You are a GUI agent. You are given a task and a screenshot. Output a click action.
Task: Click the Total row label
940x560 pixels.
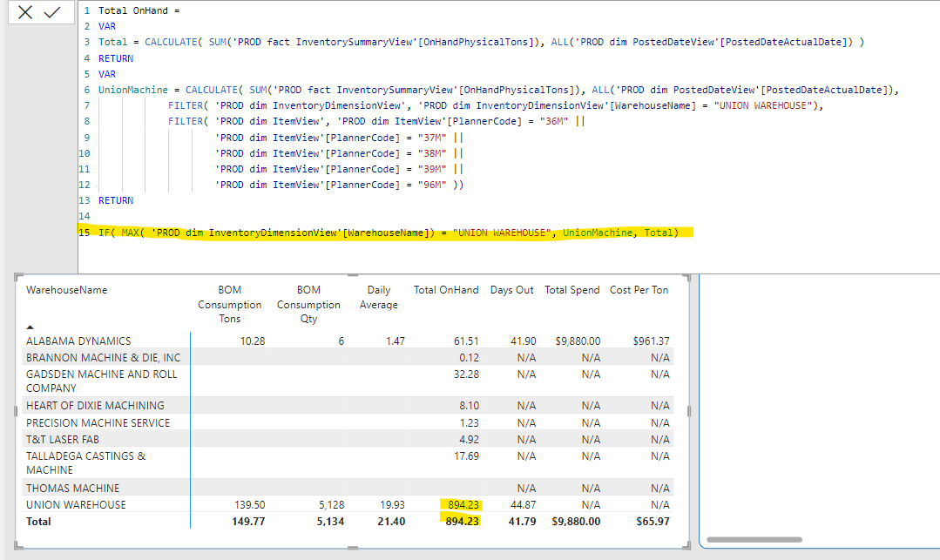pyautogui.click(x=38, y=522)
